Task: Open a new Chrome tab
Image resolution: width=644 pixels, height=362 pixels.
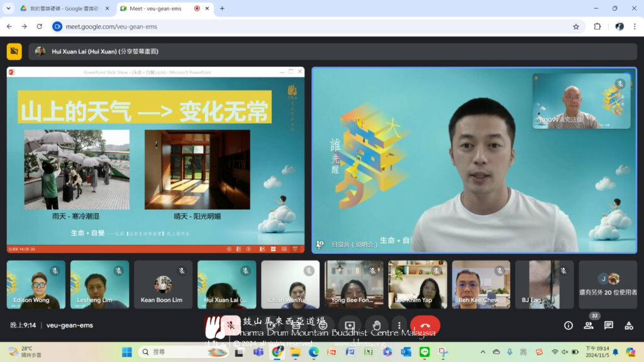Action: (222, 8)
